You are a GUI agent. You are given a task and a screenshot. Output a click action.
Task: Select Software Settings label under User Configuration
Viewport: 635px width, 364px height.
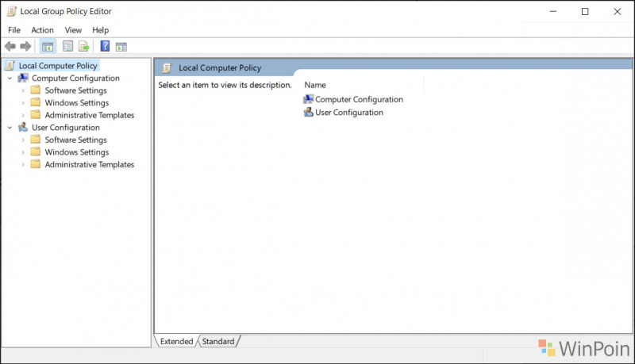tap(75, 140)
